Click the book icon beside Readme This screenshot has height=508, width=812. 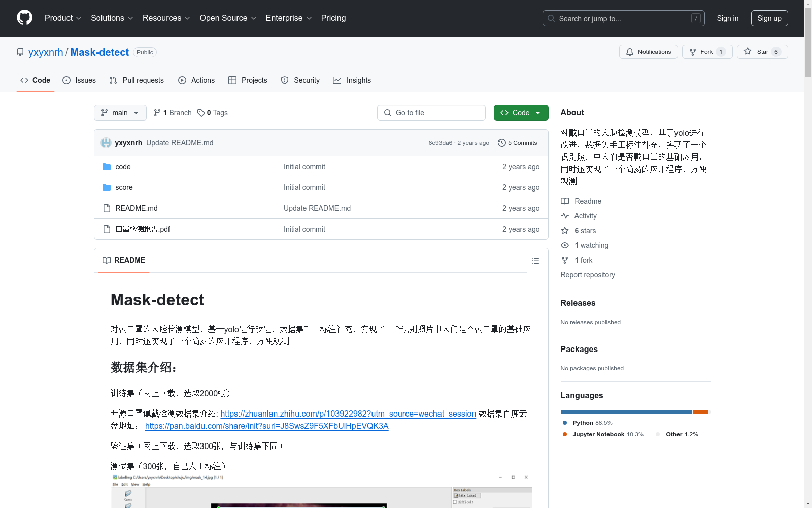(x=565, y=201)
